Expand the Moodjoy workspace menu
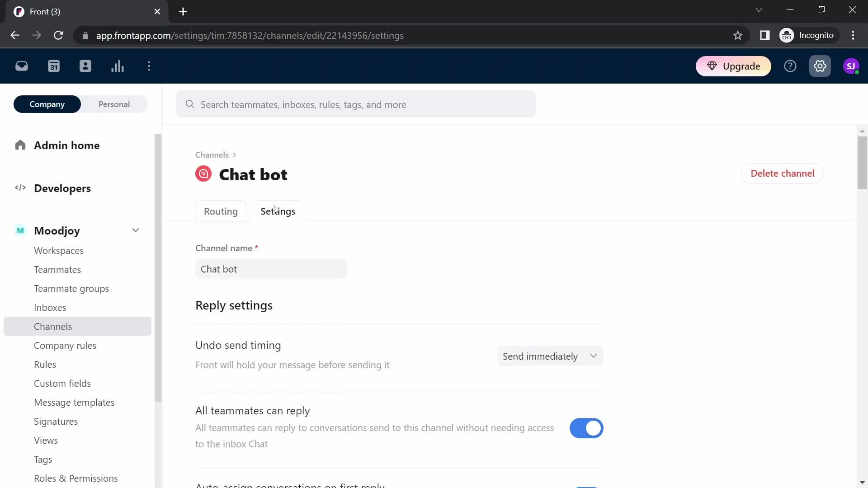This screenshot has width=868, height=488. click(135, 230)
